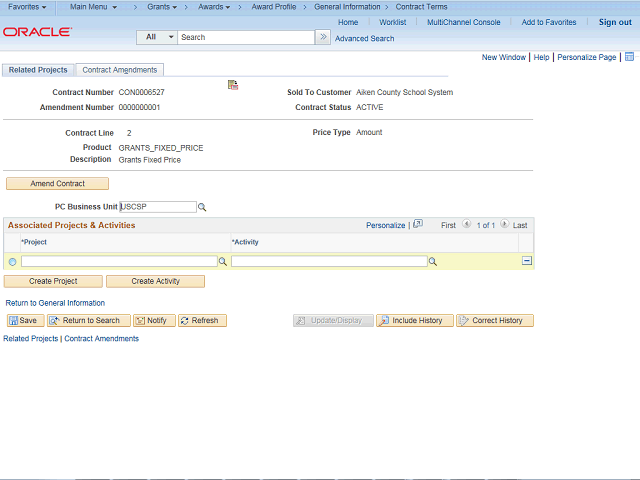The height and width of the screenshot is (480, 640).
Task: Sort grid by Project column header
Action: coord(34,242)
